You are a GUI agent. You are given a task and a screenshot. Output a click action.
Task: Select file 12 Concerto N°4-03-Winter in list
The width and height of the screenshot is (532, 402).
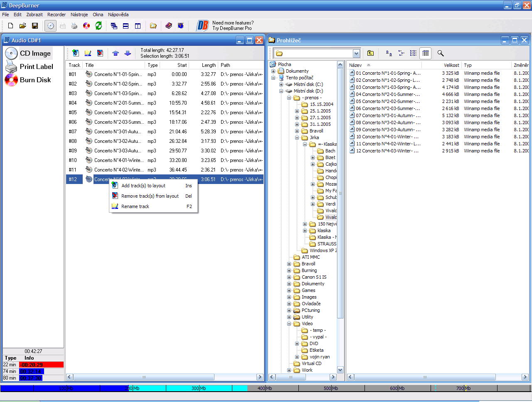pos(384,151)
